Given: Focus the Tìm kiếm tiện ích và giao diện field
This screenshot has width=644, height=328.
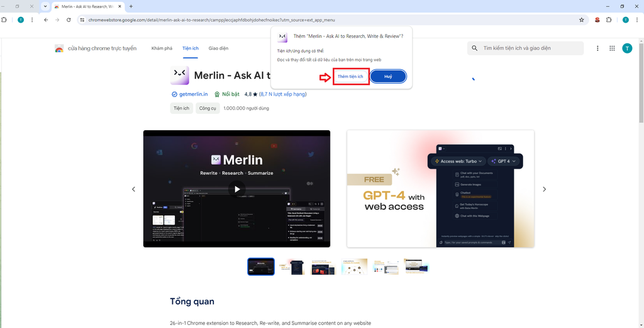Looking at the screenshot, I should [x=525, y=48].
